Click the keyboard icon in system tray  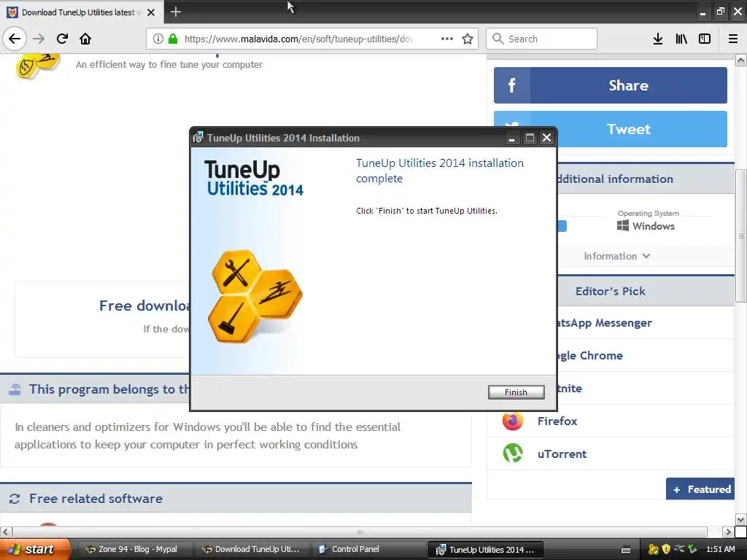[x=626, y=550]
